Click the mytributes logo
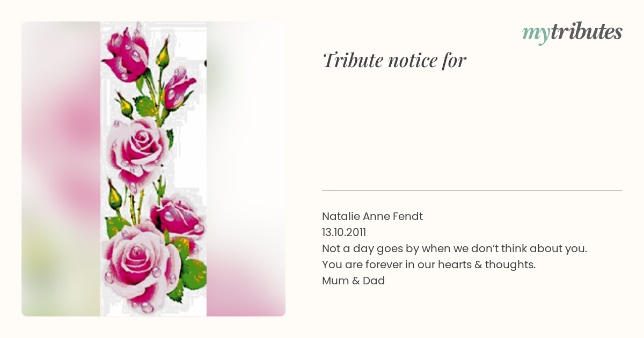Screen dimensions: 644x338 click(572, 33)
